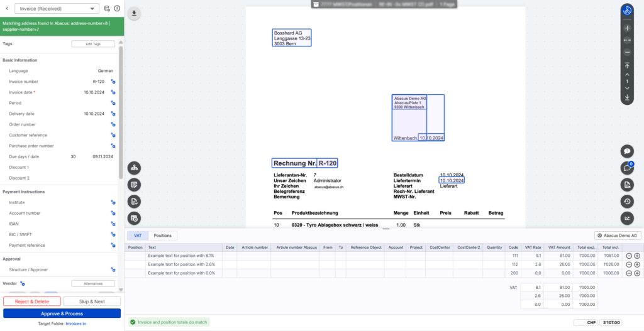This screenshot has height=331, width=644.
Task: Click the Approve & Process button
Action: [62, 313]
